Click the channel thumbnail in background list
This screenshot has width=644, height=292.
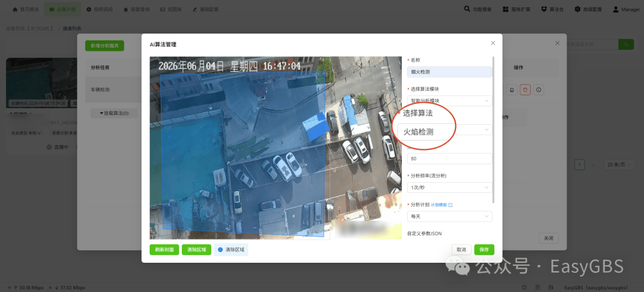(41, 82)
